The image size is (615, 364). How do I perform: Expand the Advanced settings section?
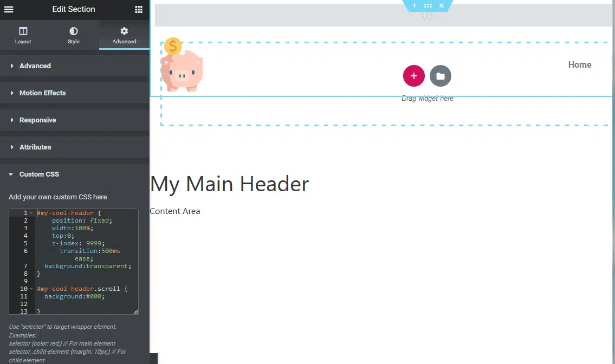click(x=35, y=66)
